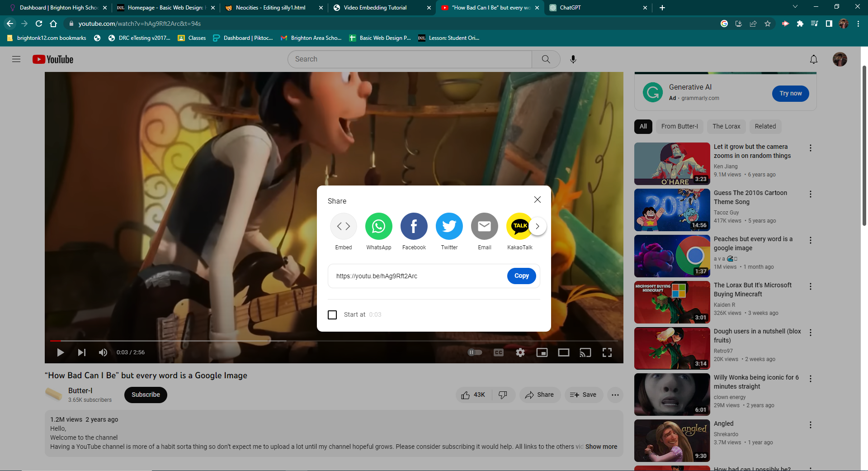Open options for Guess The 2010s Cartoon video
868x471 pixels.
coord(811,194)
